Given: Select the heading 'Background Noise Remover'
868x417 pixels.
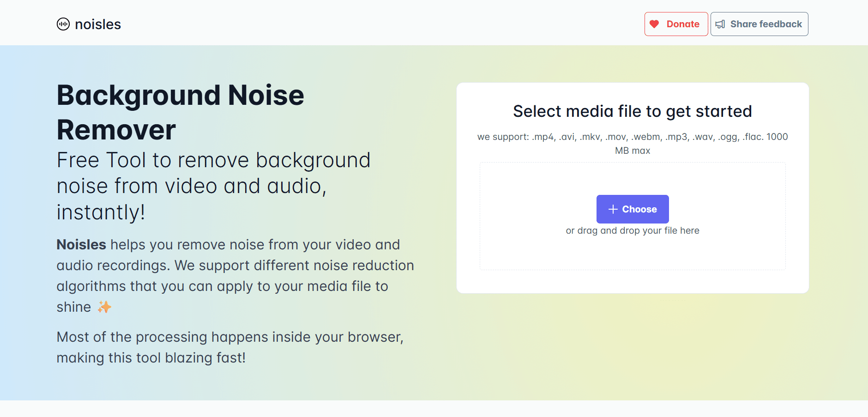Looking at the screenshot, I should click(x=181, y=112).
